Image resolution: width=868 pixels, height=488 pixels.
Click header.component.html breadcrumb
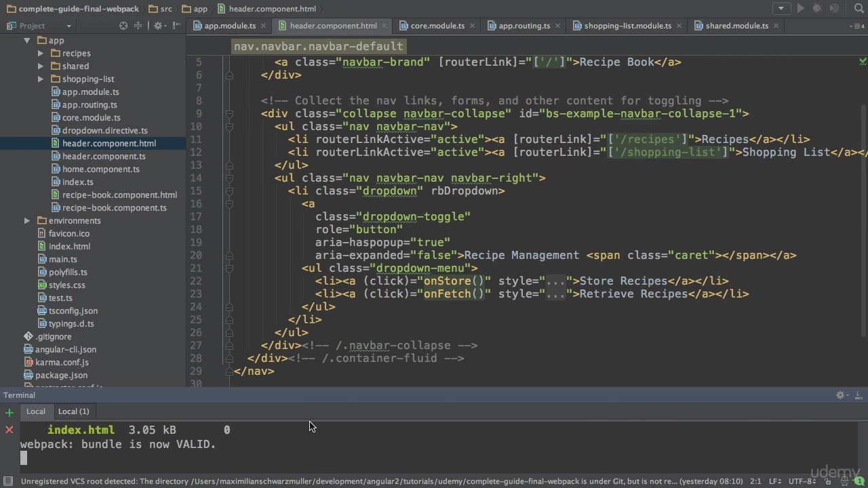[267, 9]
